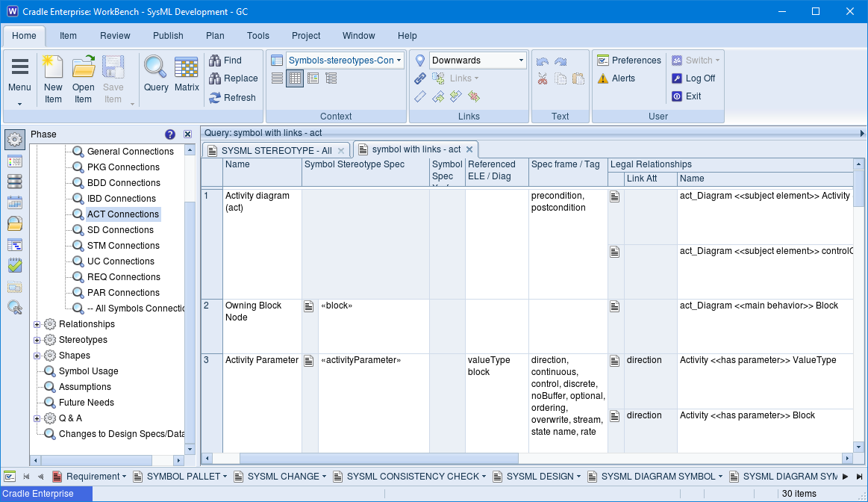Viewport: 868px width, 502px height.
Task: Click Find with binoculars icon
Action: 225,61
